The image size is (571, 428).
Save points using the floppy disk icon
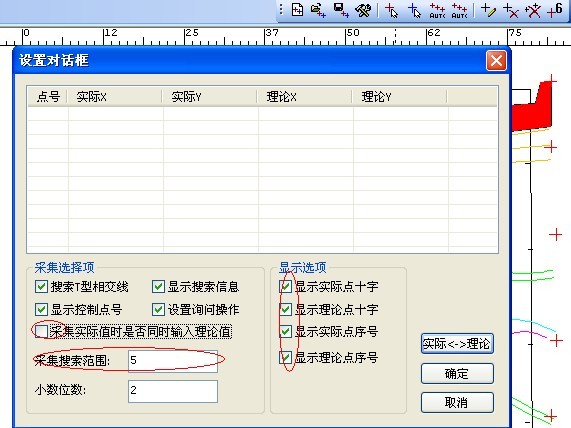(x=341, y=10)
